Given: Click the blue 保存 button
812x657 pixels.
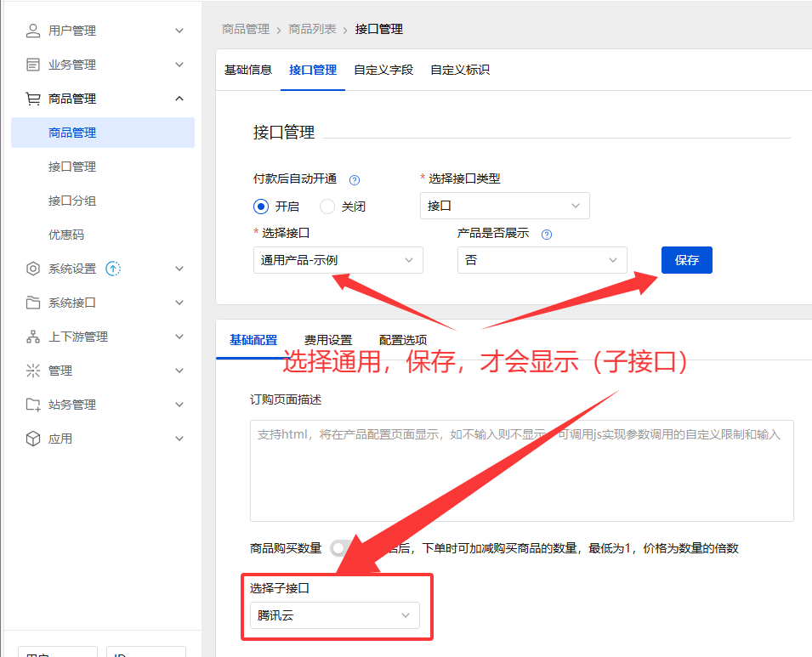Looking at the screenshot, I should pyautogui.click(x=686, y=260).
